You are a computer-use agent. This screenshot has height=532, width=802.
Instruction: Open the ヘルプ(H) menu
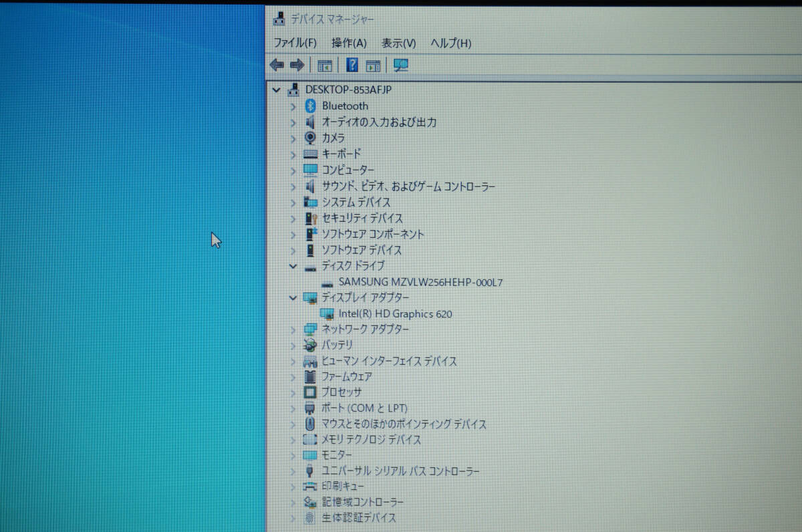[x=450, y=43]
